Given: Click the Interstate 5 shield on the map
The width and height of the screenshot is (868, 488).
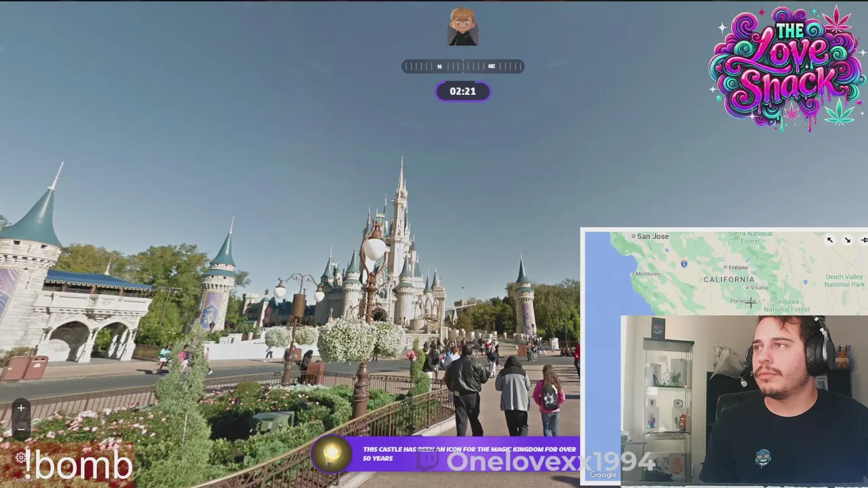Looking at the screenshot, I should [x=684, y=263].
